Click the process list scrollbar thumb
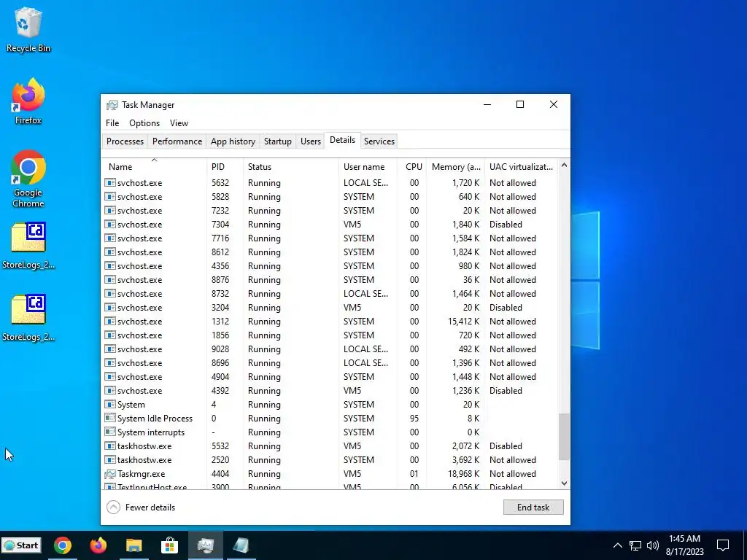This screenshot has height=560, width=747. click(x=564, y=437)
